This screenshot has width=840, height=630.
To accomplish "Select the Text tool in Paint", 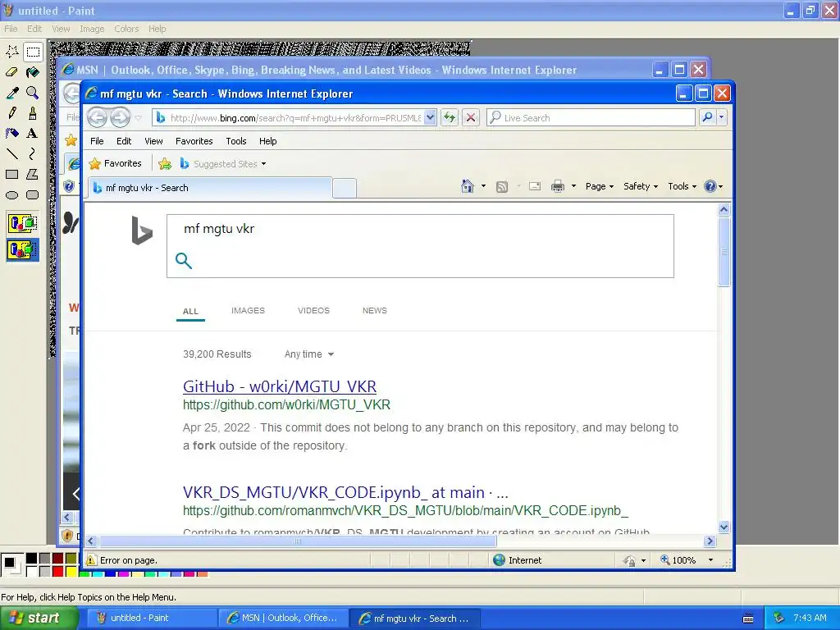I will point(33,134).
